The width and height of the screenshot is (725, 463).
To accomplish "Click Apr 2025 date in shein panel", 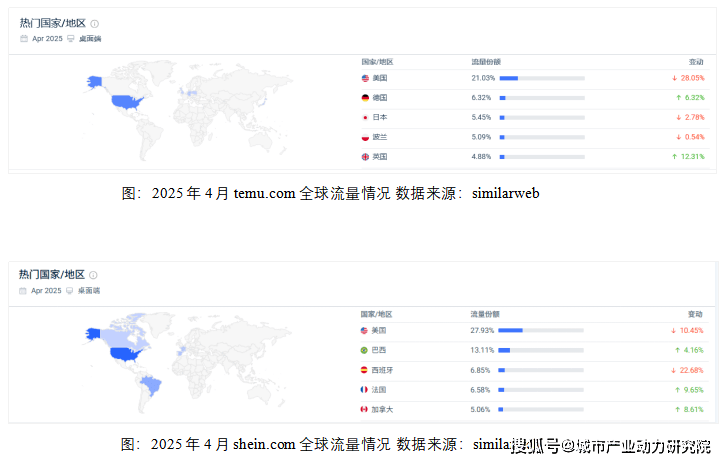I will pos(46,290).
